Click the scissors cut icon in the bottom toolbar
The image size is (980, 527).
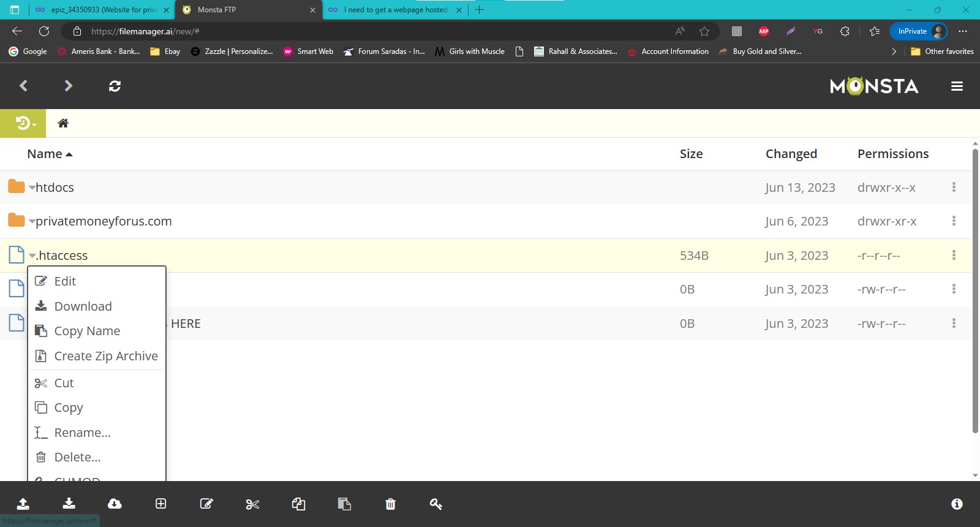(252, 504)
